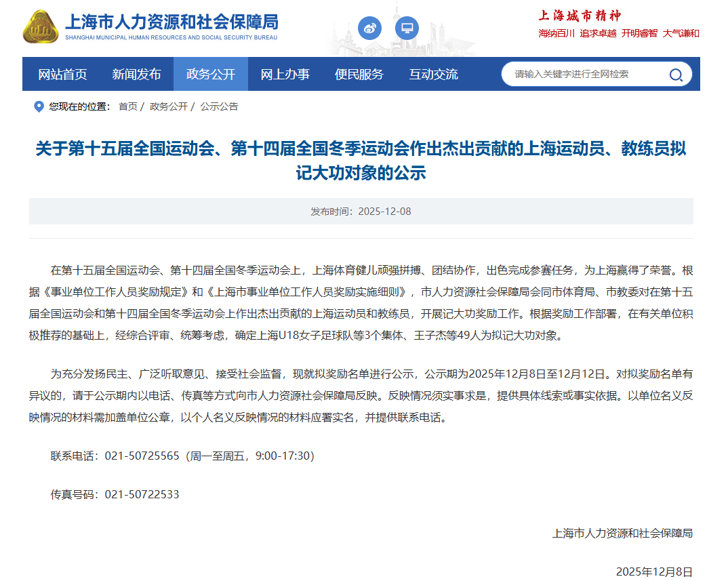The image size is (728, 581).
Task: Select 互动交流 in the navigation bar
Action: [433, 75]
